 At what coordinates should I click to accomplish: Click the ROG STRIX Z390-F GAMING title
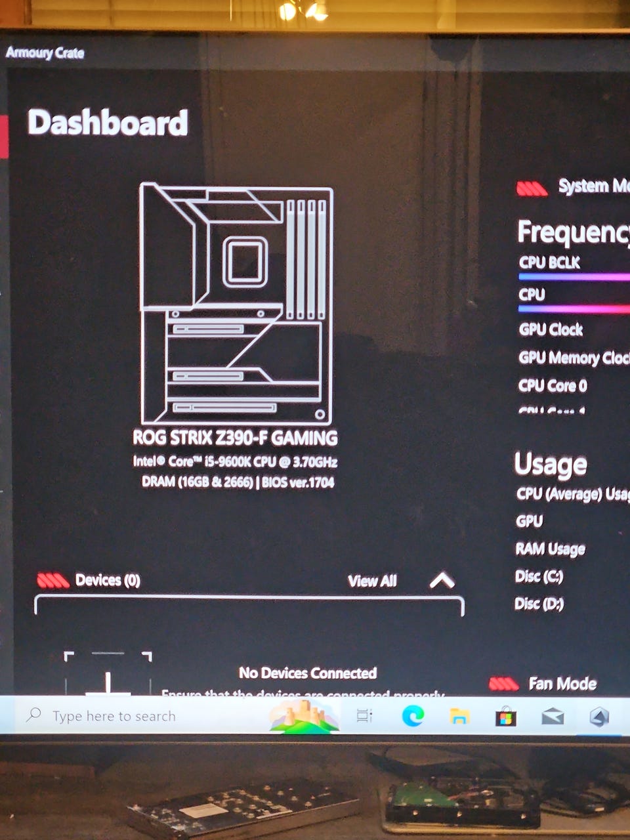click(x=235, y=438)
